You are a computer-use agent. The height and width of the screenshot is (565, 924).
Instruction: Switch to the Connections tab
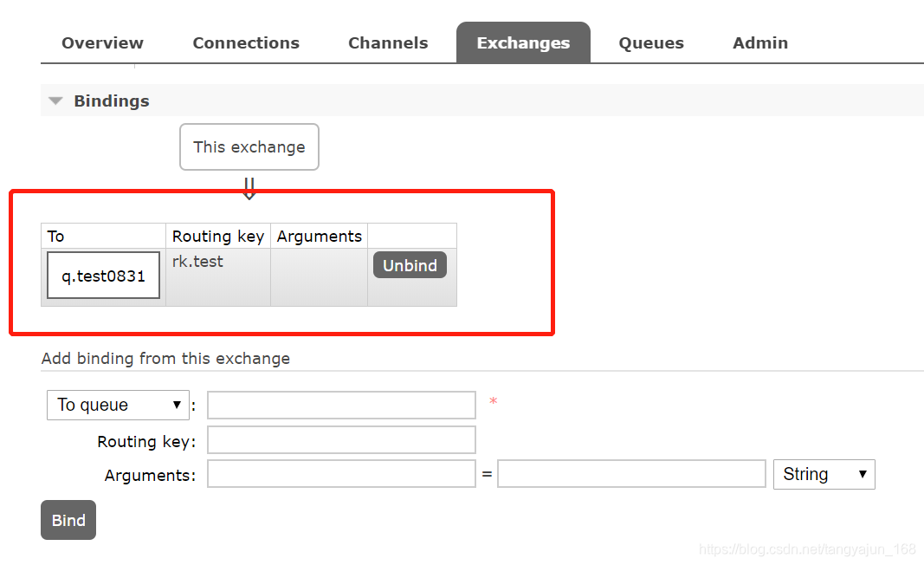point(246,43)
